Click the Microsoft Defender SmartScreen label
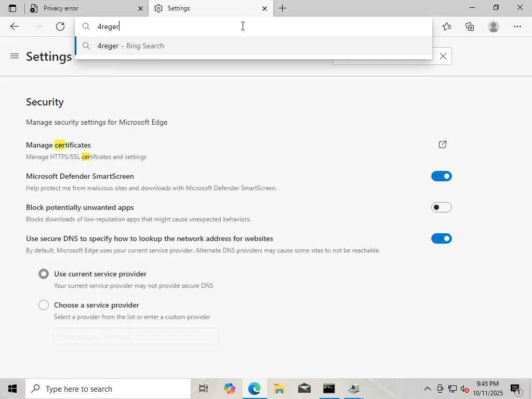Viewport: 532px width, 399px height. coord(80,176)
